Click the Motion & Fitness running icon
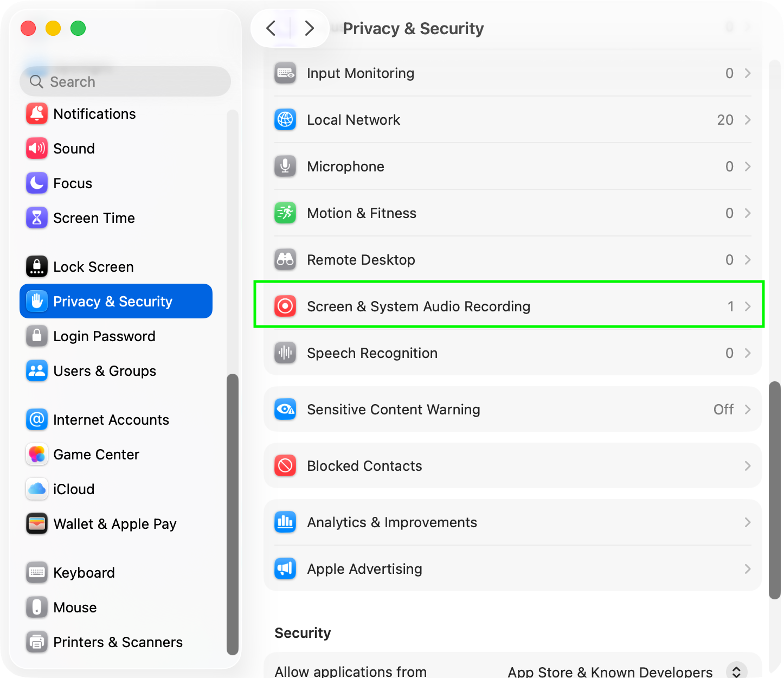 (x=285, y=213)
